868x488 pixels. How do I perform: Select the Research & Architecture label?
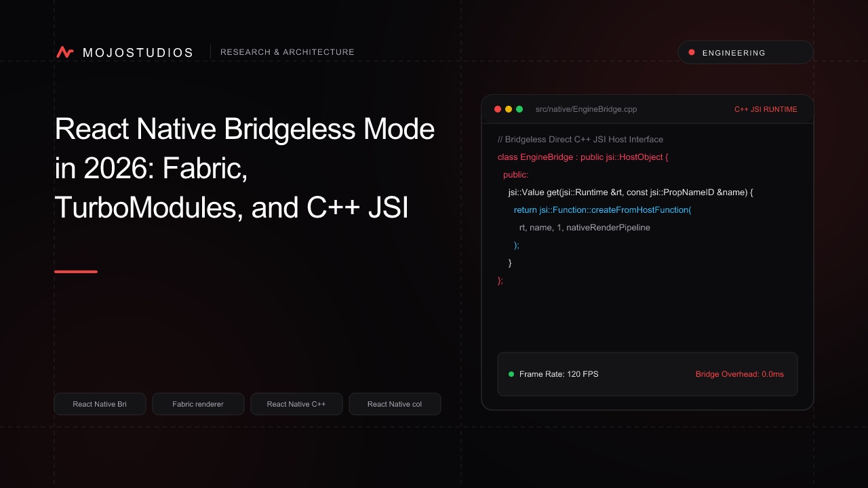[x=288, y=52]
